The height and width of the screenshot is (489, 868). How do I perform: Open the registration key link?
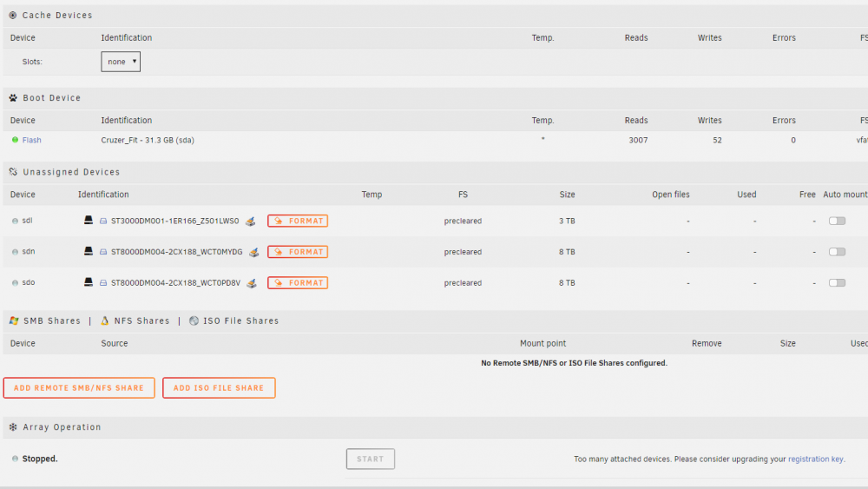(816, 459)
